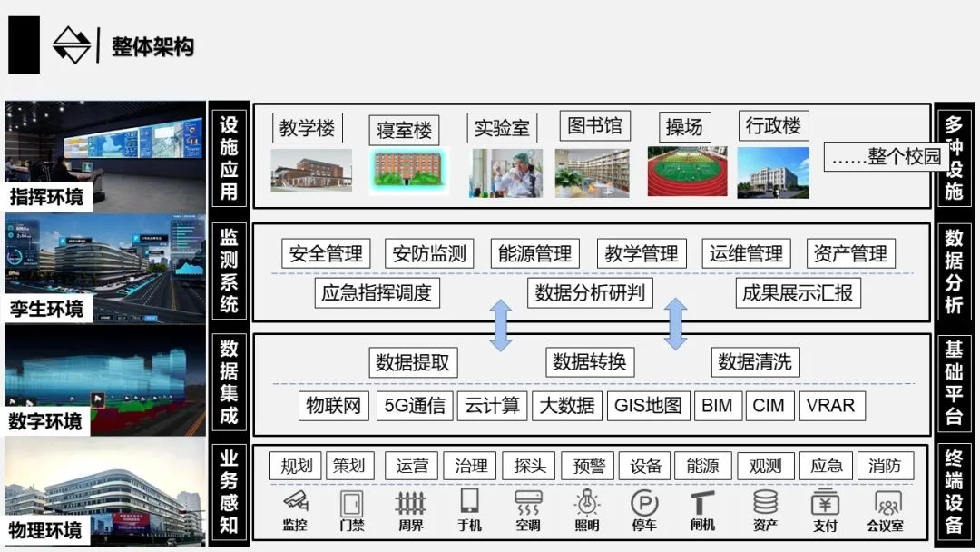The image size is (980, 552).
Task: Click the 孪生环境 thumbnail image
Action: pyautogui.click(x=104, y=263)
